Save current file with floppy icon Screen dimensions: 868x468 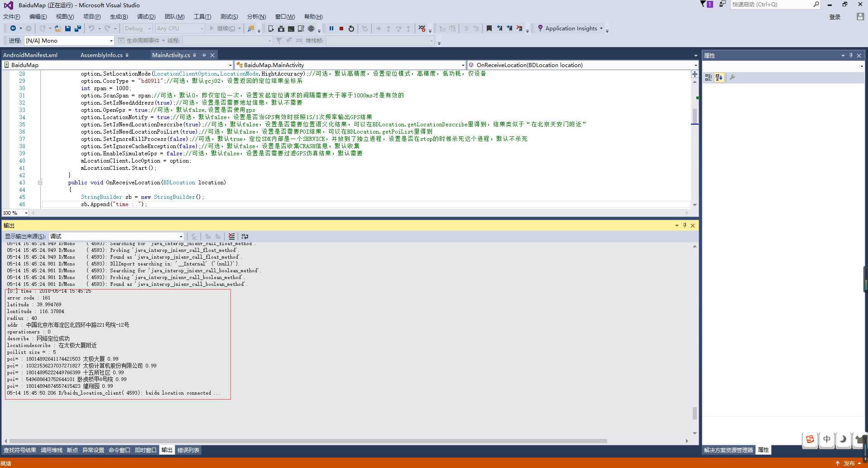pos(67,29)
